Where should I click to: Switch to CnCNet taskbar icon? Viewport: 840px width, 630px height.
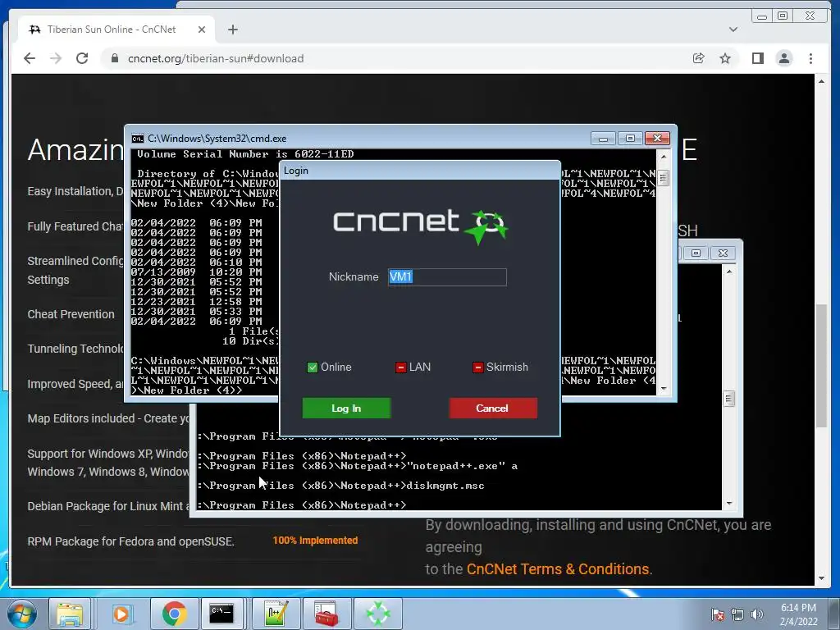point(378,614)
